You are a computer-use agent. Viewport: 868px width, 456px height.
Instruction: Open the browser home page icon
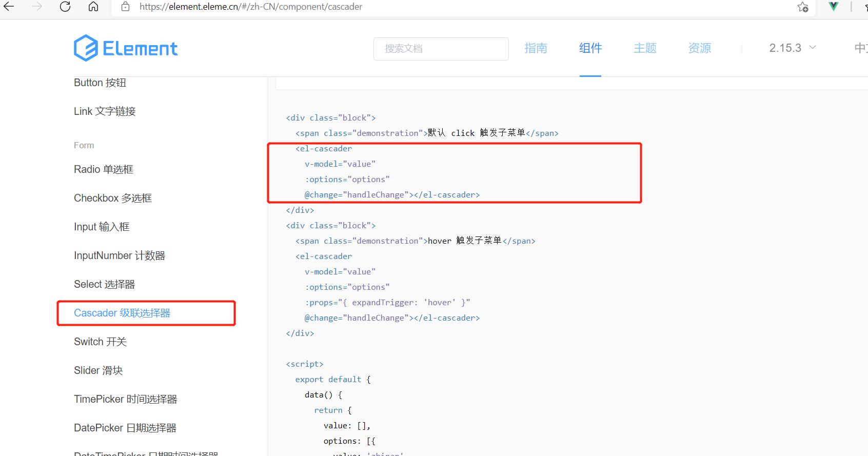point(93,7)
